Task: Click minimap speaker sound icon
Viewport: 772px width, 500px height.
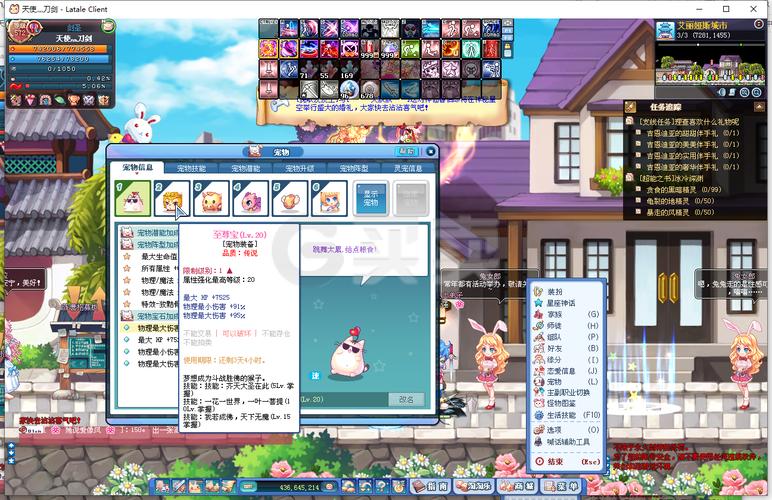Action: pyautogui.click(x=722, y=92)
